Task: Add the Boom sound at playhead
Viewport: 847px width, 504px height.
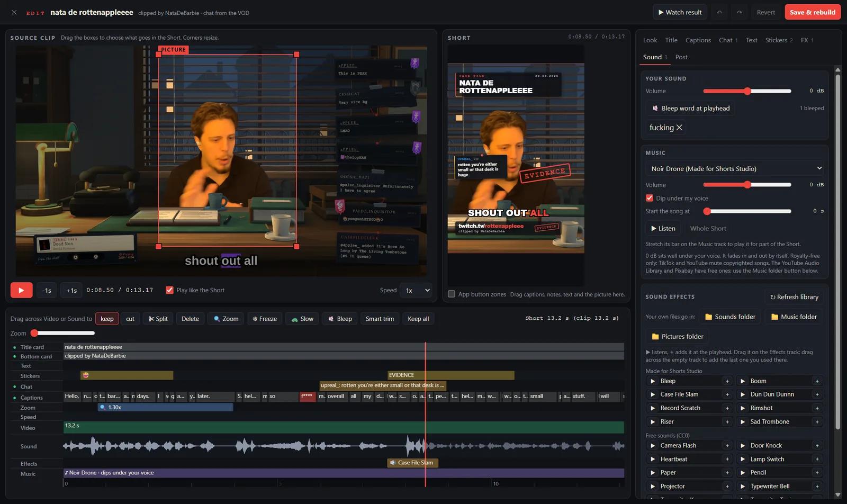Action: click(817, 381)
